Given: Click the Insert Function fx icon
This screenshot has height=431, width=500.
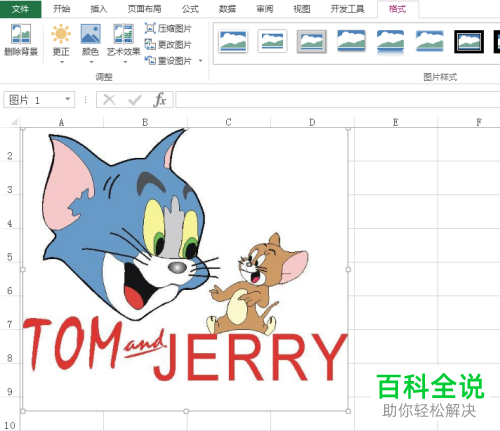Looking at the screenshot, I should pyautogui.click(x=160, y=100).
